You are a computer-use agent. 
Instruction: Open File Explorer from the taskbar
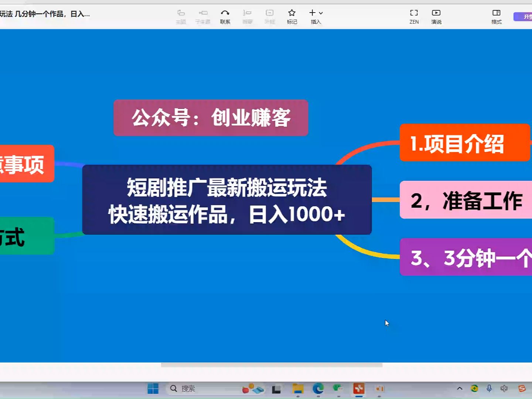pyautogui.click(x=298, y=389)
